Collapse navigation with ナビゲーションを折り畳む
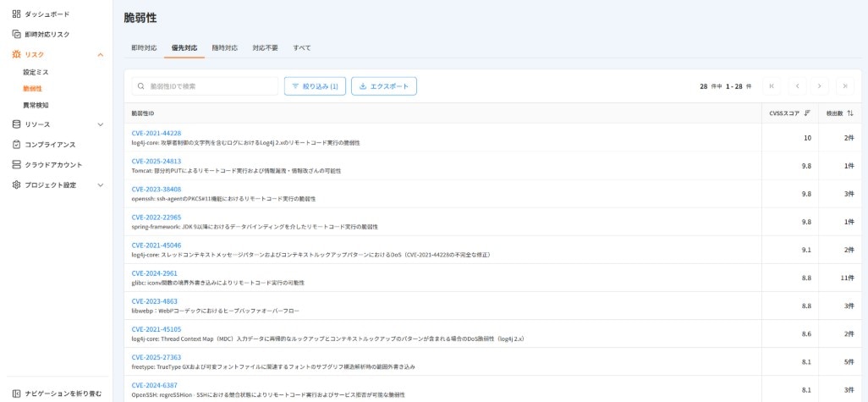 pyautogui.click(x=57, y=393)
